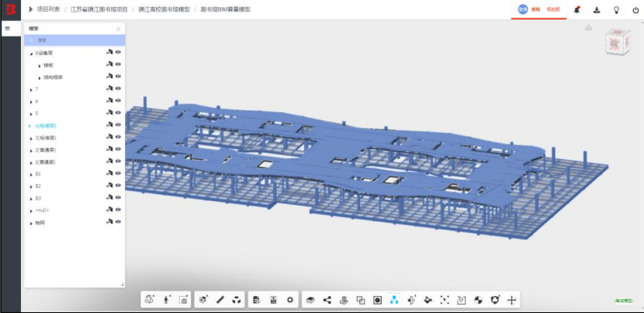644x313 pixels.
Task: Toggle visibility eye for 轴网
Action: tap(118, 221)
